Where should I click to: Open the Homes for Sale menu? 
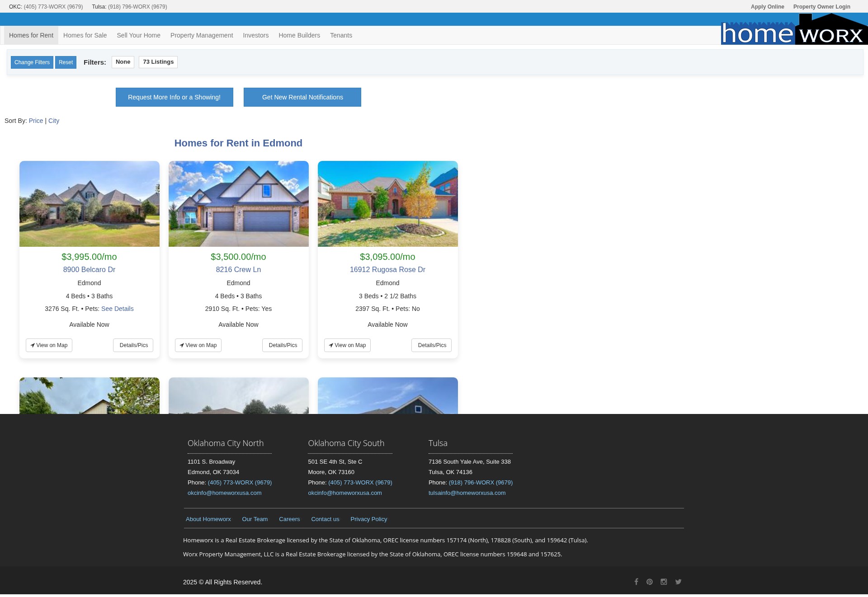[85, 35]
